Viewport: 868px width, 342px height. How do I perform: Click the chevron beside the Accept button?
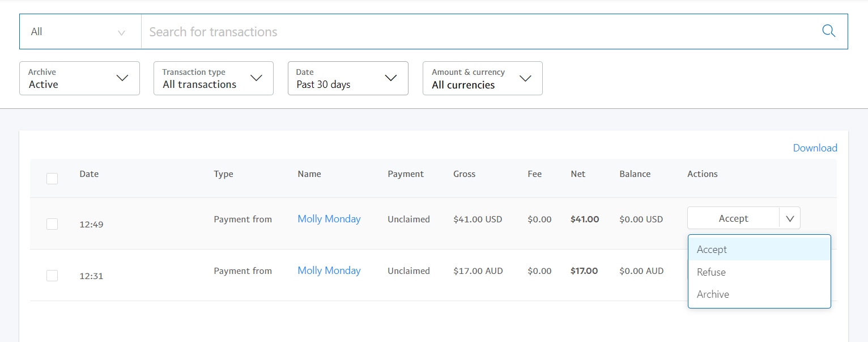click(790, 218)
